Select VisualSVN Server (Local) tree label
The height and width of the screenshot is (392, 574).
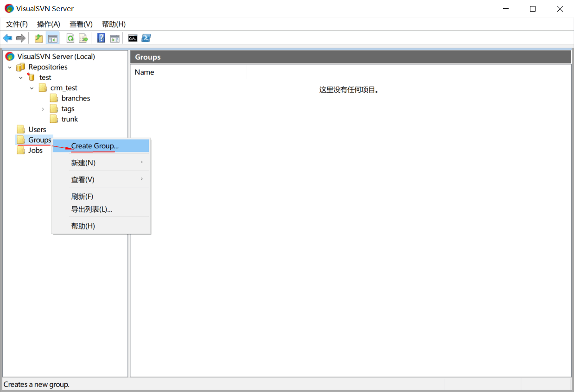[x=56, y=57]
